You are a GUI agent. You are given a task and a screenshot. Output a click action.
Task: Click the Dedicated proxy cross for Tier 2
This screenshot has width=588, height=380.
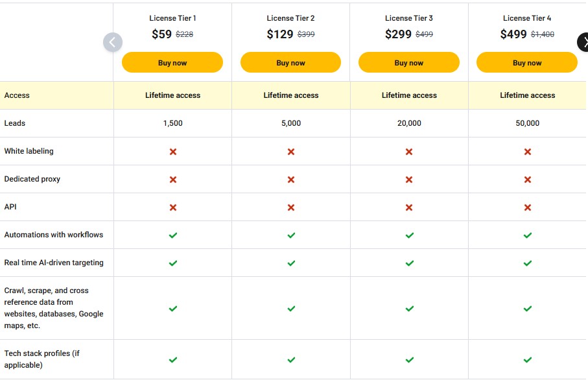(291, 180)
